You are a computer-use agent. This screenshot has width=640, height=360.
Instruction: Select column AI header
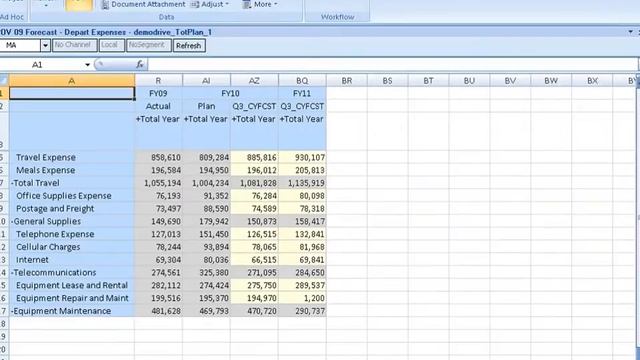[x=207, y=81]
